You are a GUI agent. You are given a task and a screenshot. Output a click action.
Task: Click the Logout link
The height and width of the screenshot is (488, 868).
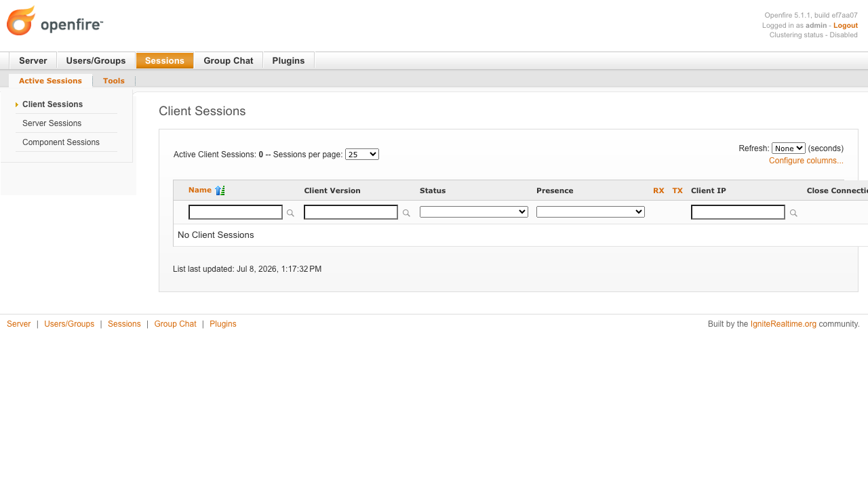pos(846,25)
